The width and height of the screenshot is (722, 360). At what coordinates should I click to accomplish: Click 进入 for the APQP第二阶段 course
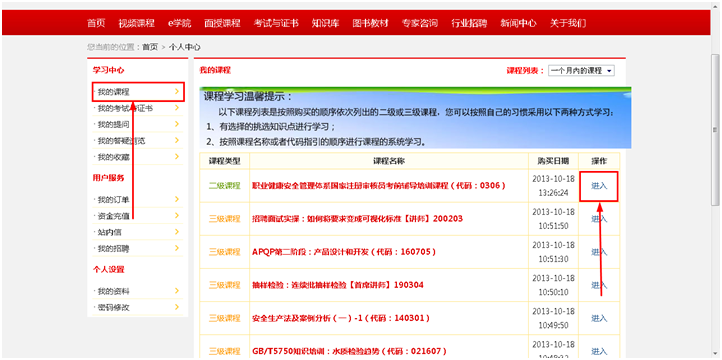click(x=599, y=252)
